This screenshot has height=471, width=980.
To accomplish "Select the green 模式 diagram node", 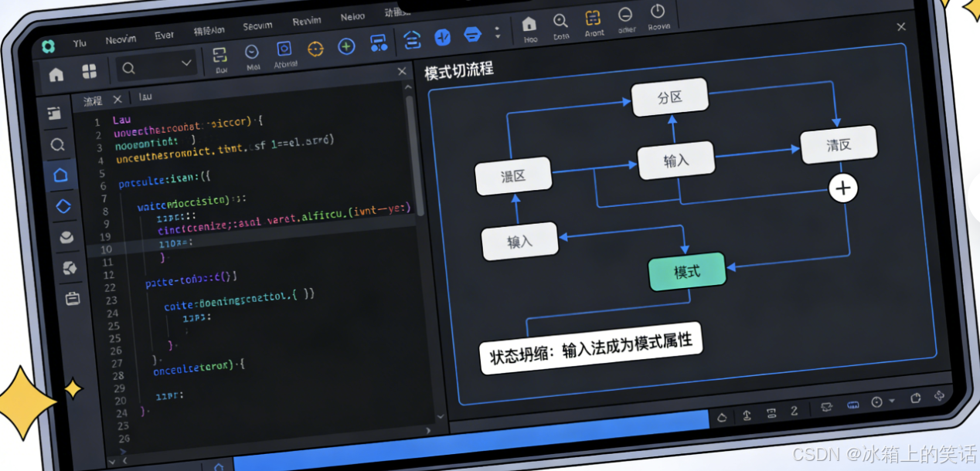I will tap(687, 272).
